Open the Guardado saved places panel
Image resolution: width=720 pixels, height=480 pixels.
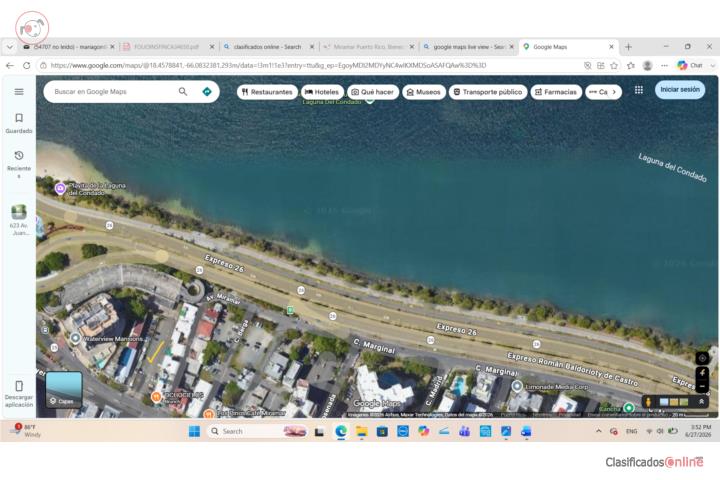point(19,123)
